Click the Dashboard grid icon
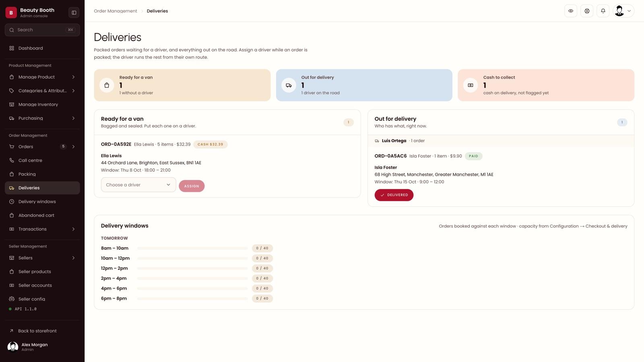Viewport: 644px width, 362px height. tap(12, 48)
